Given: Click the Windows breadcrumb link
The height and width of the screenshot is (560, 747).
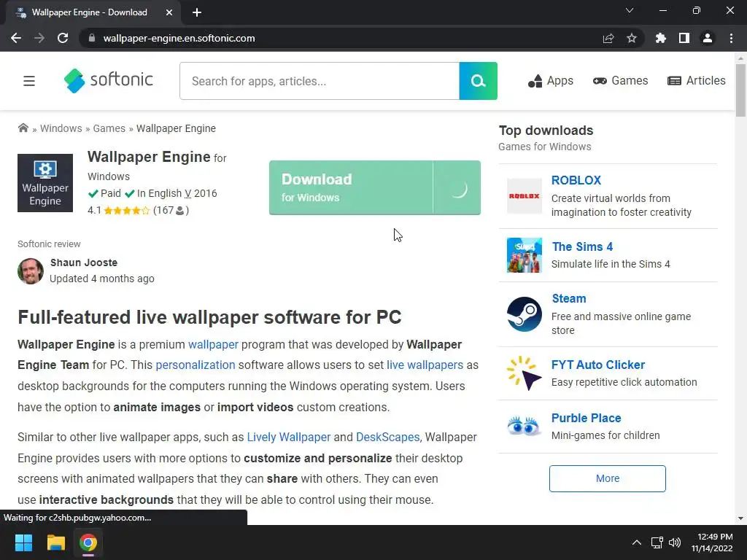Looking at the screenshot, I should click(61, 128).
